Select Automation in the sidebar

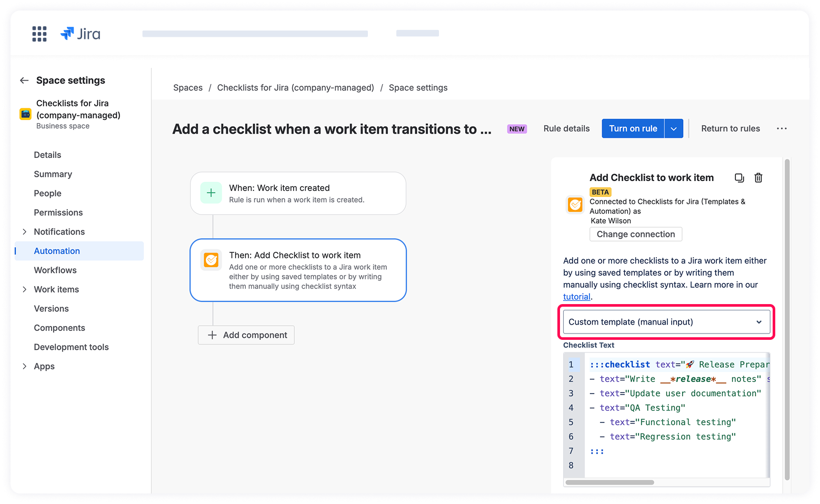tap(57, 251)
